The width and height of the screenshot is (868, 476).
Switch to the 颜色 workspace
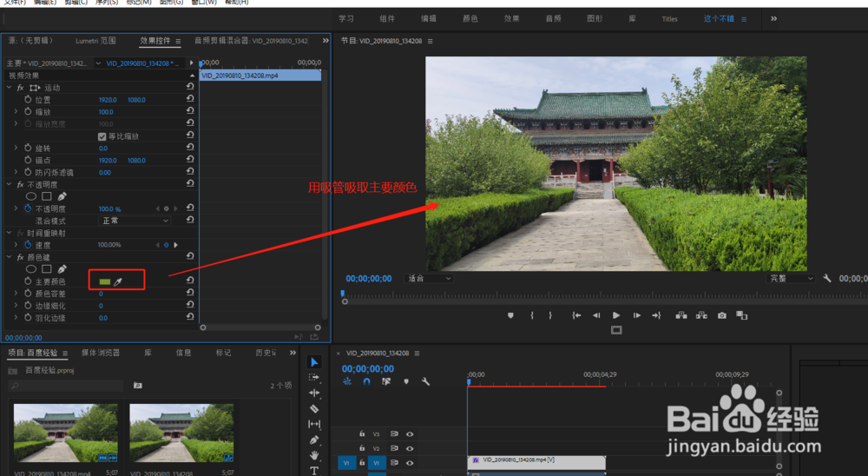pyautogui.click(x=470, y=18)
